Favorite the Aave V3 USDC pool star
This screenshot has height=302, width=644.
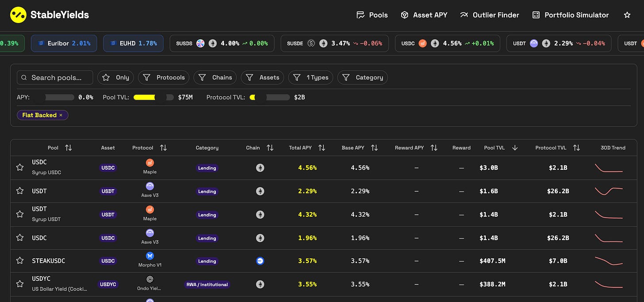coord(19,238)
